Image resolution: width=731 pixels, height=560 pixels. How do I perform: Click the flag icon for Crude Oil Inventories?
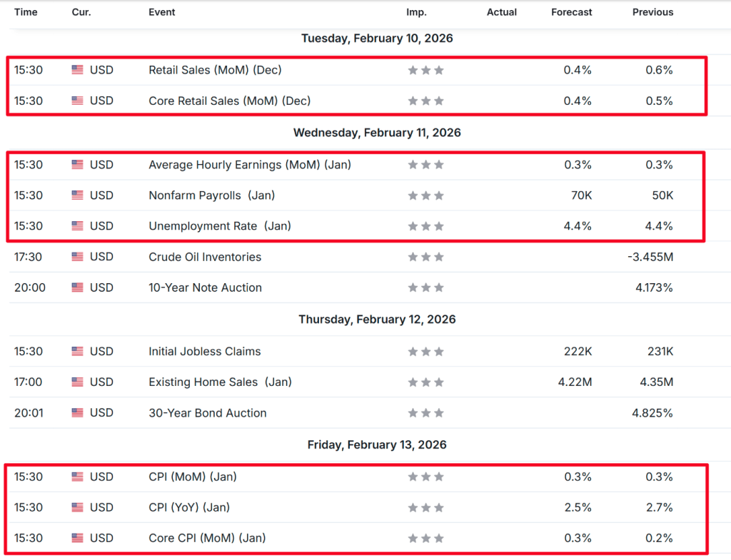pos(78,257)
